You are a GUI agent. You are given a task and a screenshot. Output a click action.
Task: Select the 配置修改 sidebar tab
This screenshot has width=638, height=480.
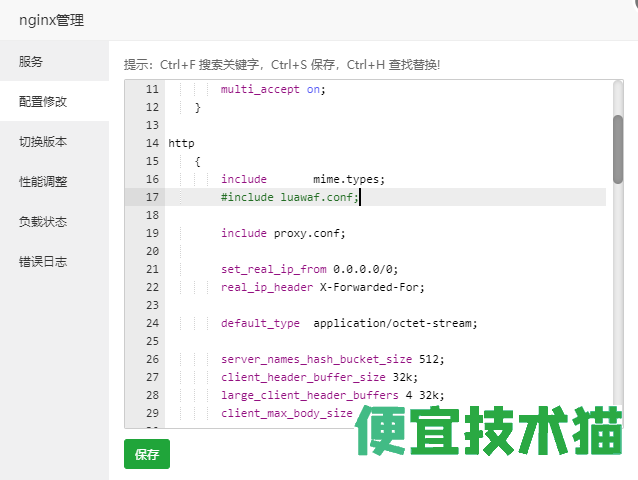click(x=54, y=101)
